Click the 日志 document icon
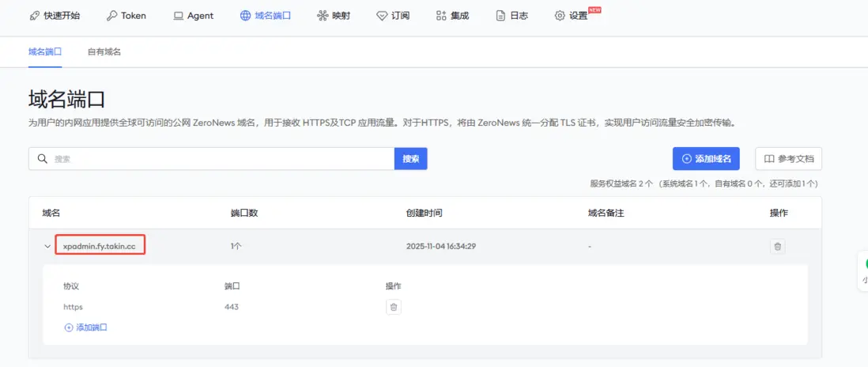Image resolution: width=868 pixels, height=367 pixels. pyautogui.click(x=500, y=16)
